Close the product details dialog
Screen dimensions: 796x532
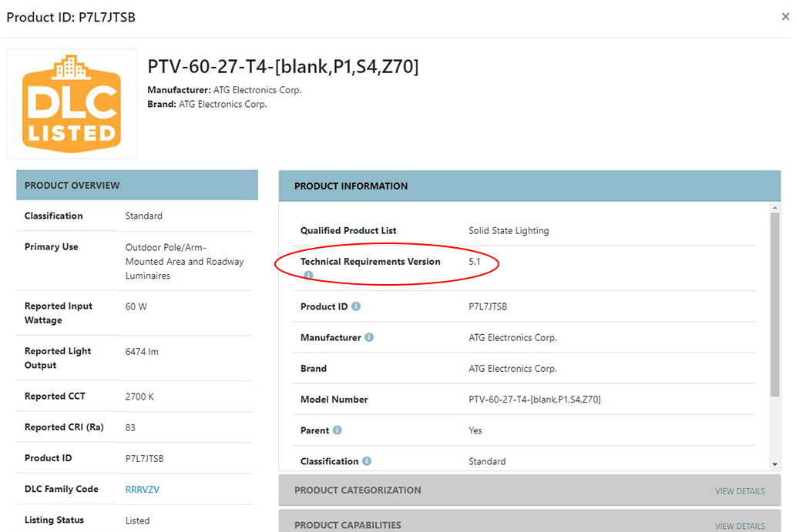pyautogui.click(x=785, y=17)
